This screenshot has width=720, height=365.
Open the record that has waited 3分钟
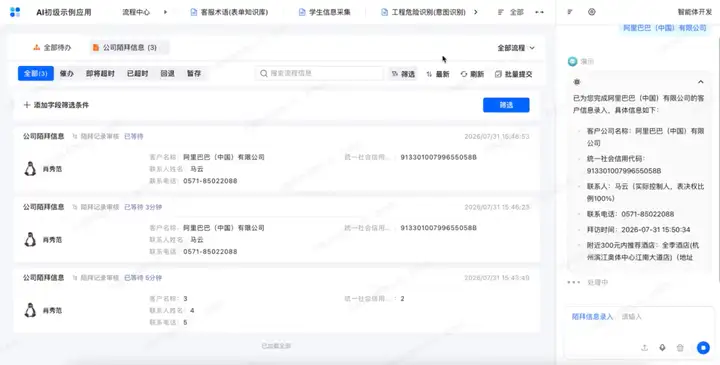pyautogui.click(x=276, y=230)
